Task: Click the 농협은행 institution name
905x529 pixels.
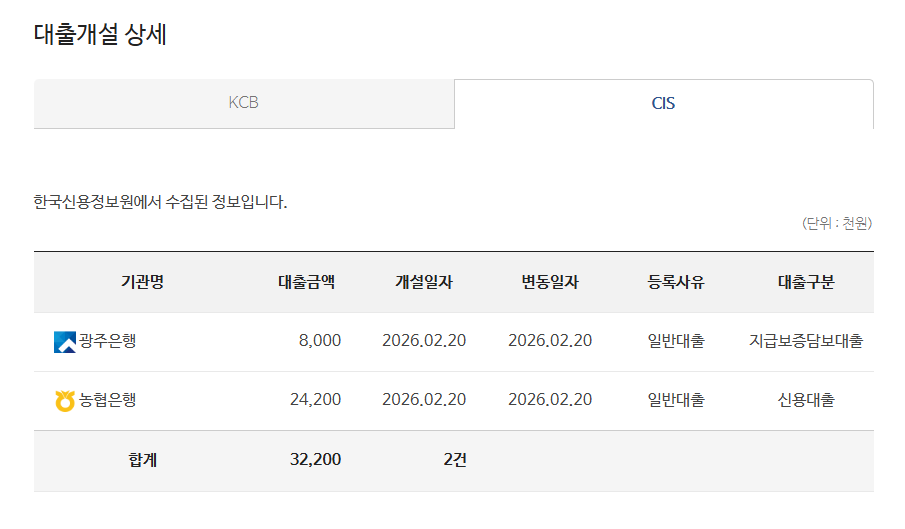Action: click(108, 400)
